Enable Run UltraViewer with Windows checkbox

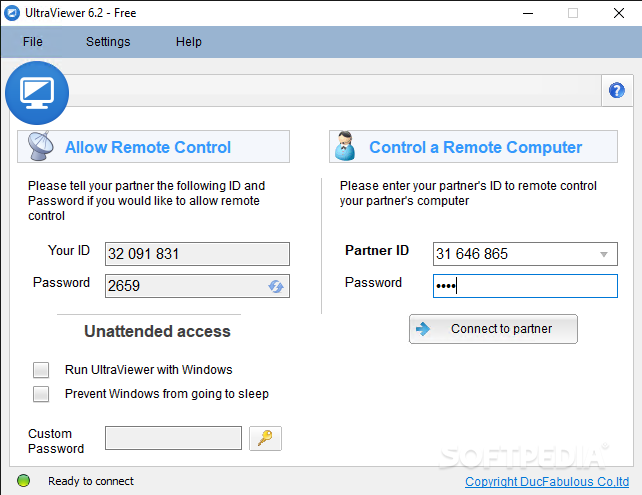(x=41, y=370)
